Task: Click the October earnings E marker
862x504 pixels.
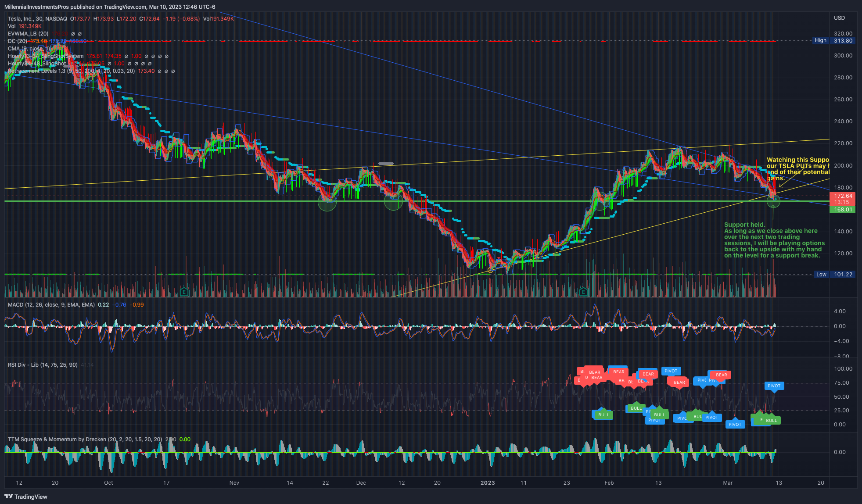Action: coord(184,292)
